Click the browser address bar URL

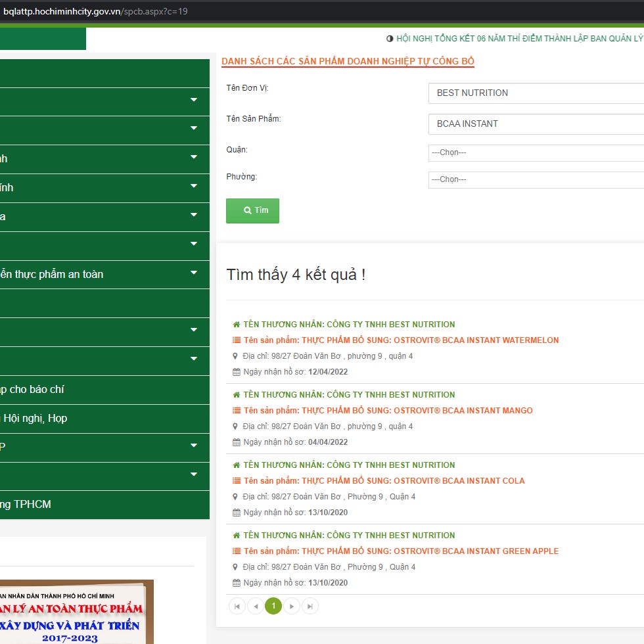click(95, 12)
